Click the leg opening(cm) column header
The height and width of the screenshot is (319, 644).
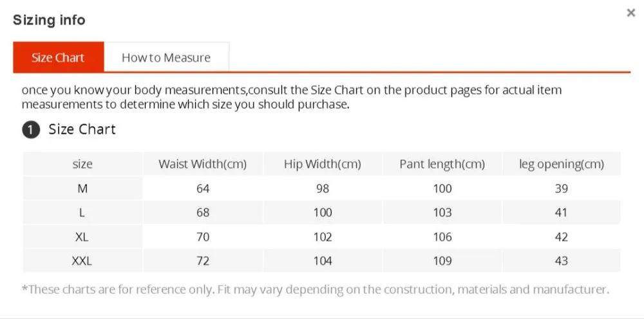pos(561,164)
